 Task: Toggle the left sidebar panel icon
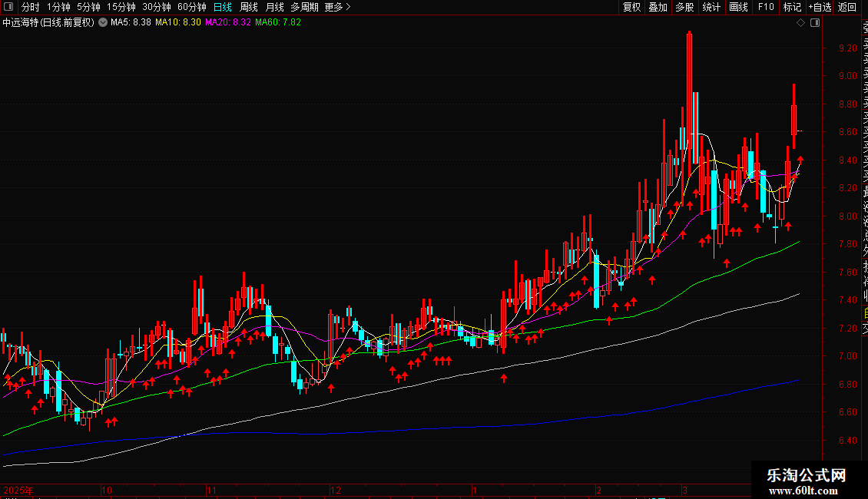(8, 7)
